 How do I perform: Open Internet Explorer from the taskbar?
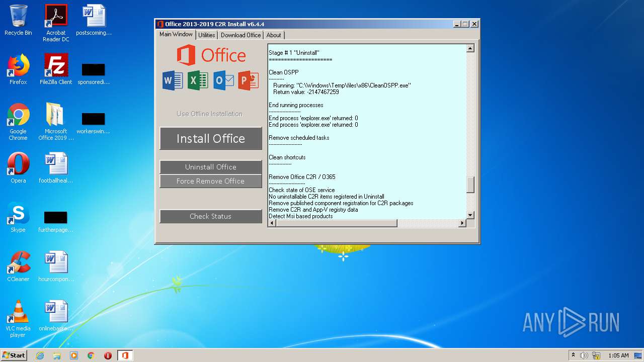point(40,355)
